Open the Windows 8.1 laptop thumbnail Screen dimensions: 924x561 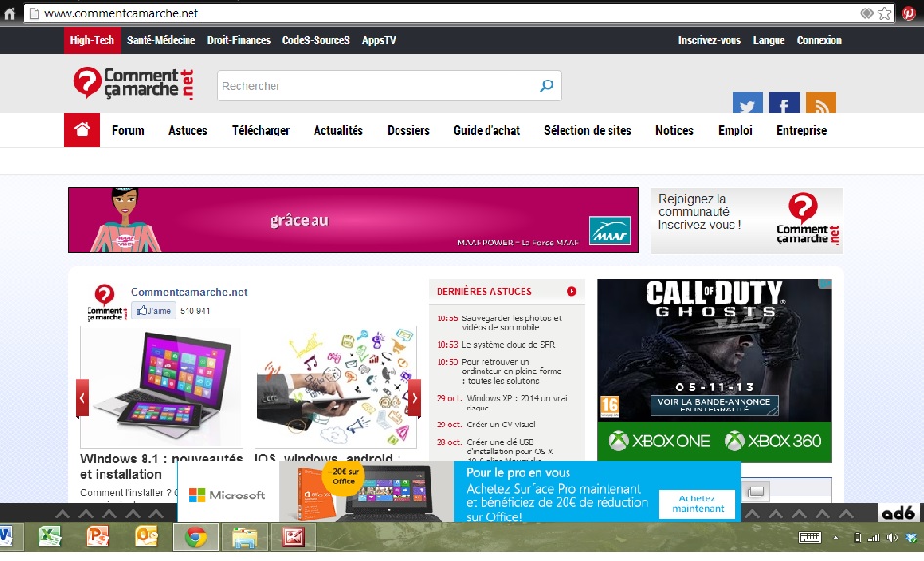click(x=161, y=387)
